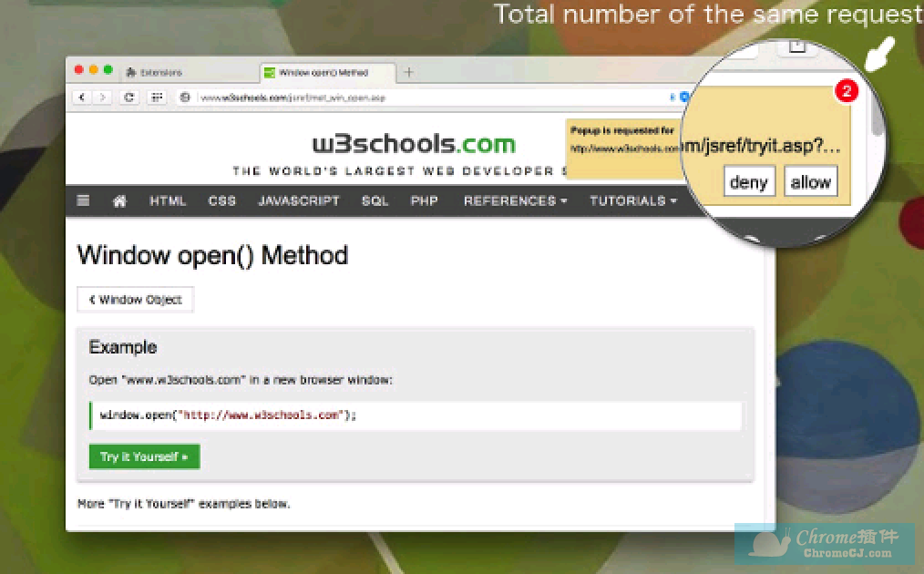Click the globe site info icon

click(x=185, y=97)
